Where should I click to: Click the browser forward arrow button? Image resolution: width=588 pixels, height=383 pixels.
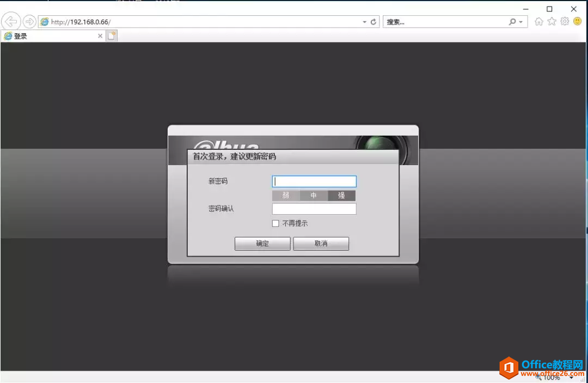pyautogui.click(x=29, y=21)
